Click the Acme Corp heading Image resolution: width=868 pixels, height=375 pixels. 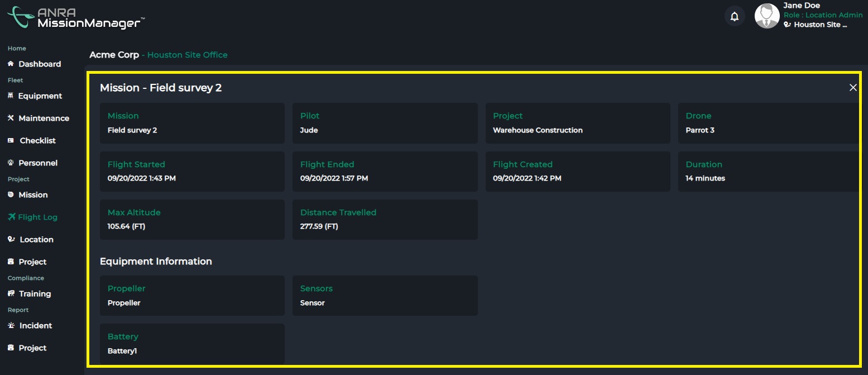(114, 54)
